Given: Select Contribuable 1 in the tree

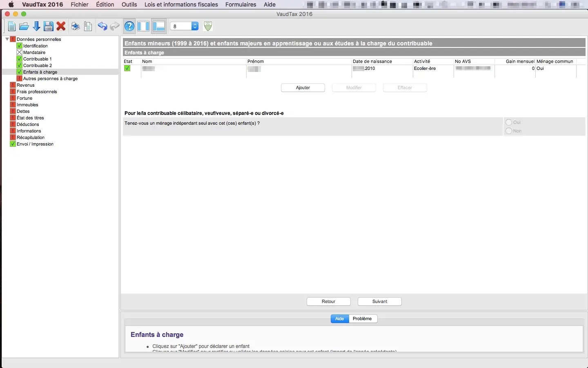Looking at the screenshot, I should (x=37, y=59).
